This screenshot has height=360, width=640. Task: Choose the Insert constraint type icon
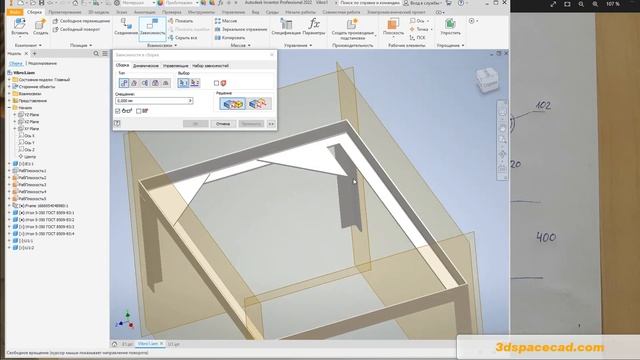155,83
